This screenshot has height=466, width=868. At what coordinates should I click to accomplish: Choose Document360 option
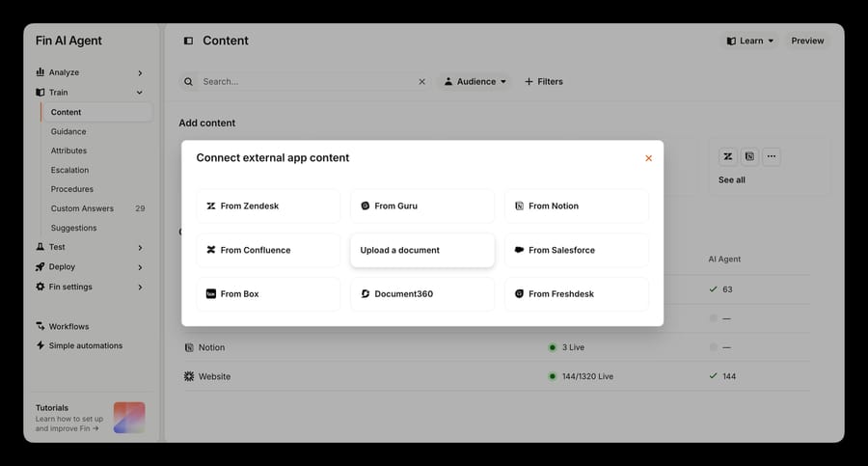pos(422,293)
